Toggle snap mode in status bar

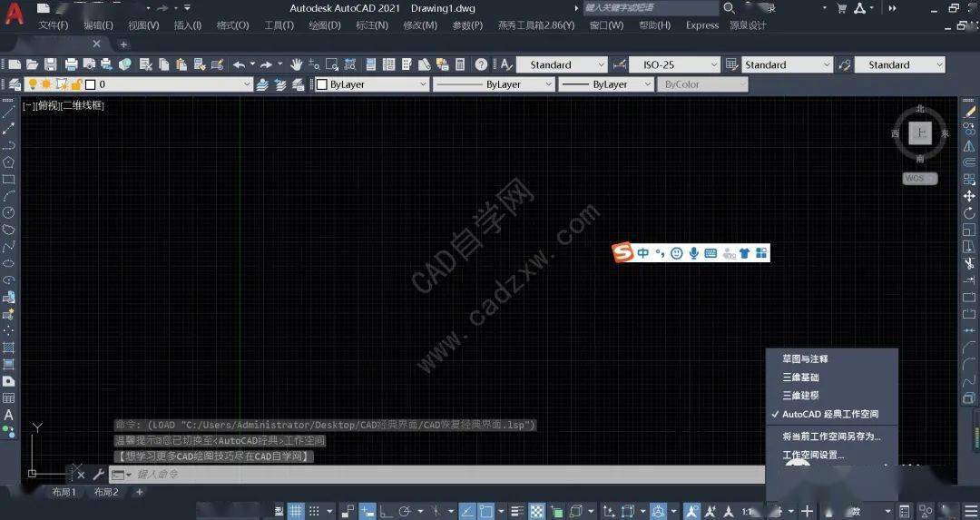(314, 511)
